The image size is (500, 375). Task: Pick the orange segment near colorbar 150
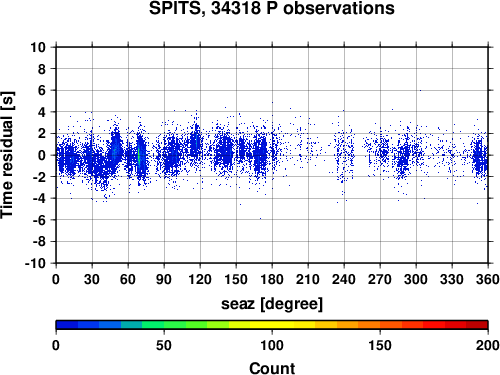(380, 325)
